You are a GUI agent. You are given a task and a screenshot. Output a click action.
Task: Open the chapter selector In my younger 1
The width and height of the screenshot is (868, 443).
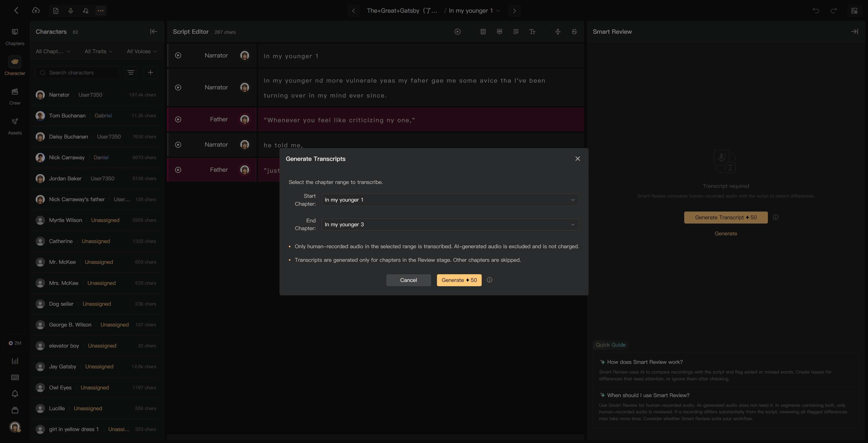(x=474, y=11)
